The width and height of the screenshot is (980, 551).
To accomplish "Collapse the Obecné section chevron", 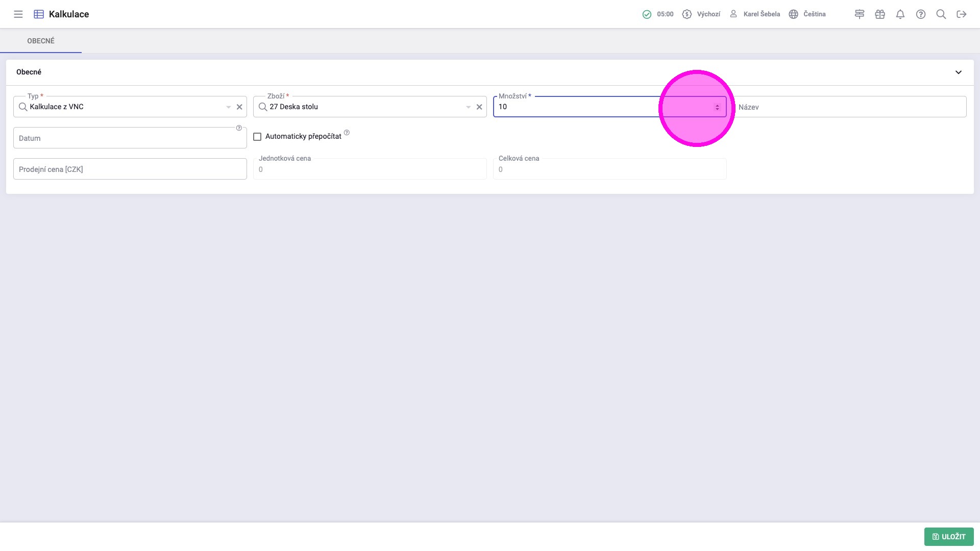I will (x=959, y=72).
